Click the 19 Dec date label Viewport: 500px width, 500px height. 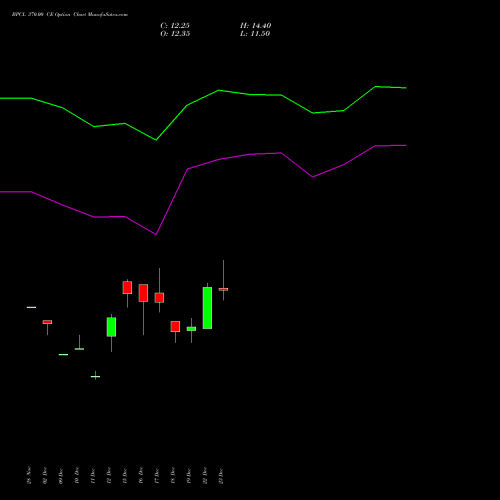(x=189, y=475)
